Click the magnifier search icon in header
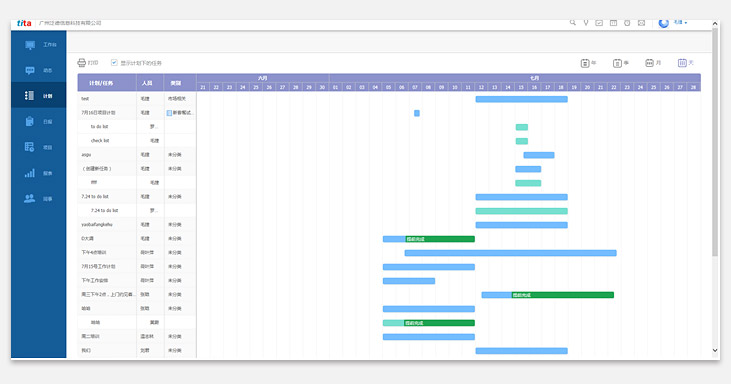 coord(572,22)
